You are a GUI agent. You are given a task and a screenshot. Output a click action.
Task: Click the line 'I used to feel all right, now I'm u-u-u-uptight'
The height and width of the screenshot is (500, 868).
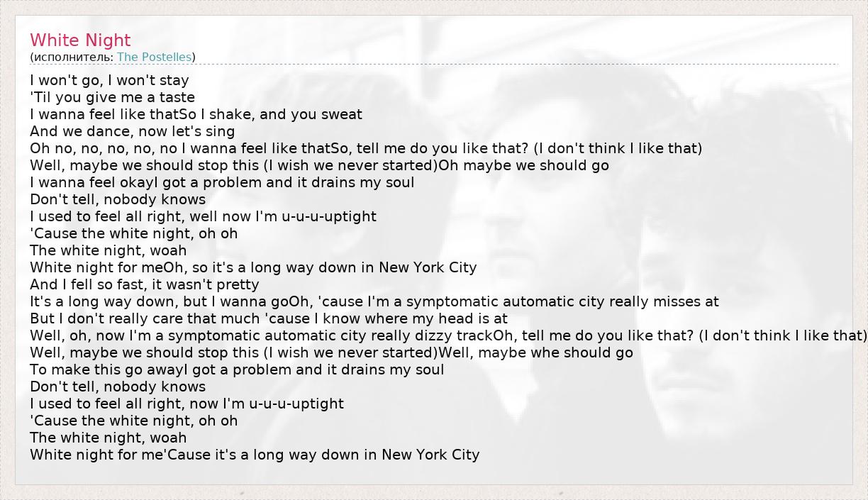point(187,404)
